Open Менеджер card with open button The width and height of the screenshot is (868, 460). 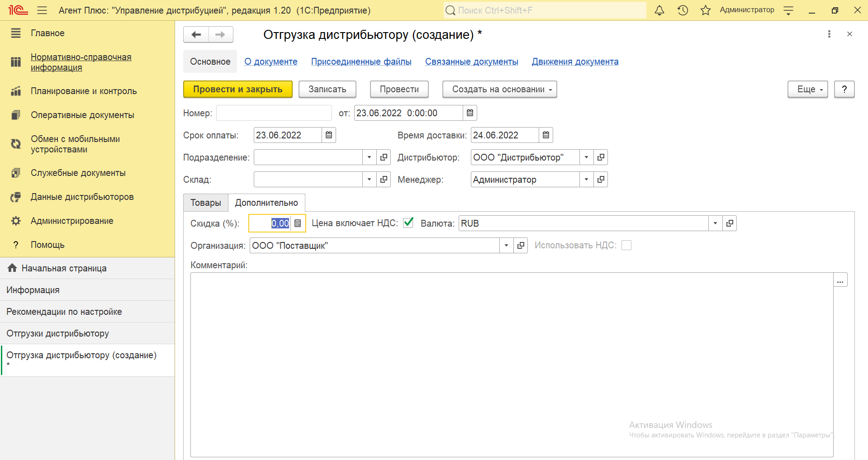[601, 180]
